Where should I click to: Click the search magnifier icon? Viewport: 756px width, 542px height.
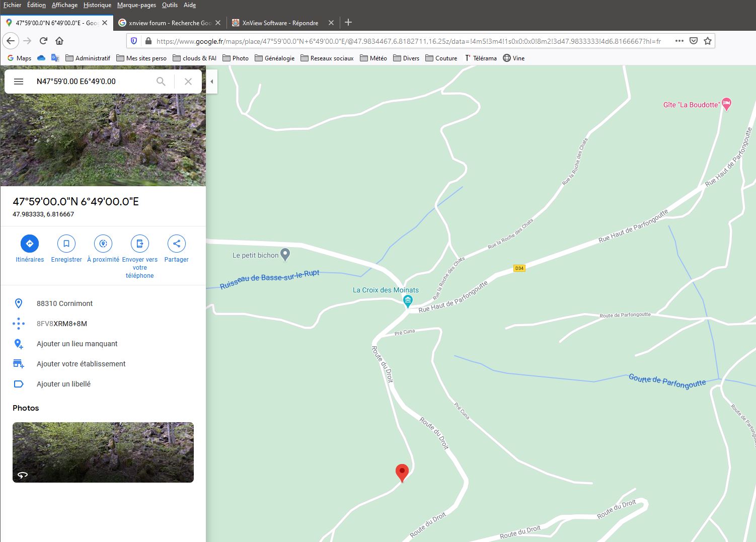click(x=161, y=82)
